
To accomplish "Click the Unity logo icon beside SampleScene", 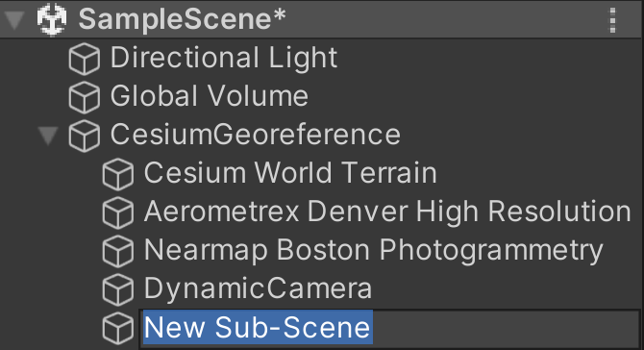I will pos(52,19).
